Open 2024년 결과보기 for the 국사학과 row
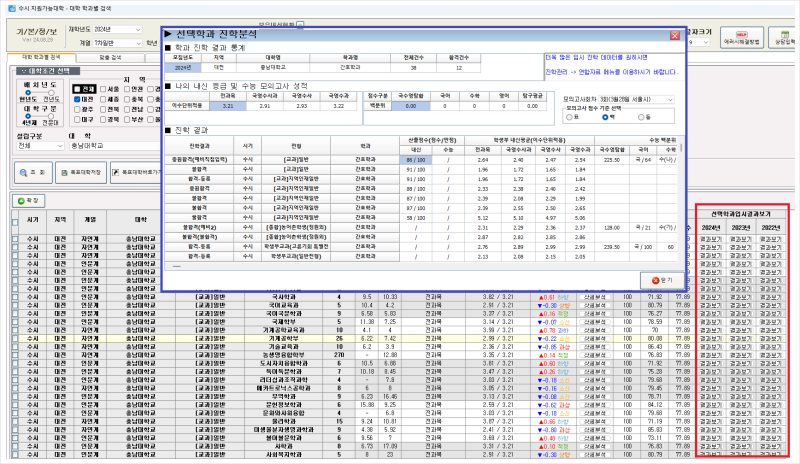Image resolution: width=800 pixels, height=464 pixels. coord(711,297)
